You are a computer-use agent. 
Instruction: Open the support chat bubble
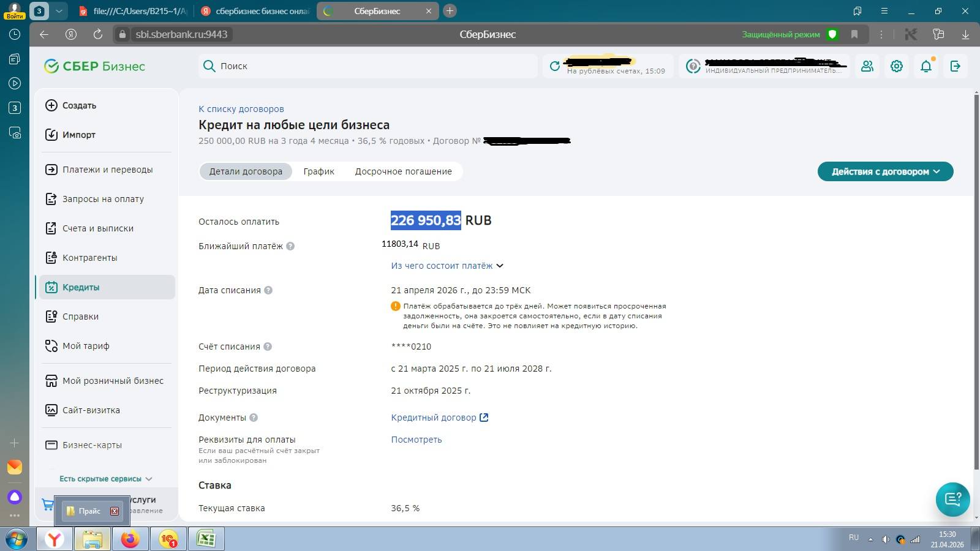coord(952,499)
